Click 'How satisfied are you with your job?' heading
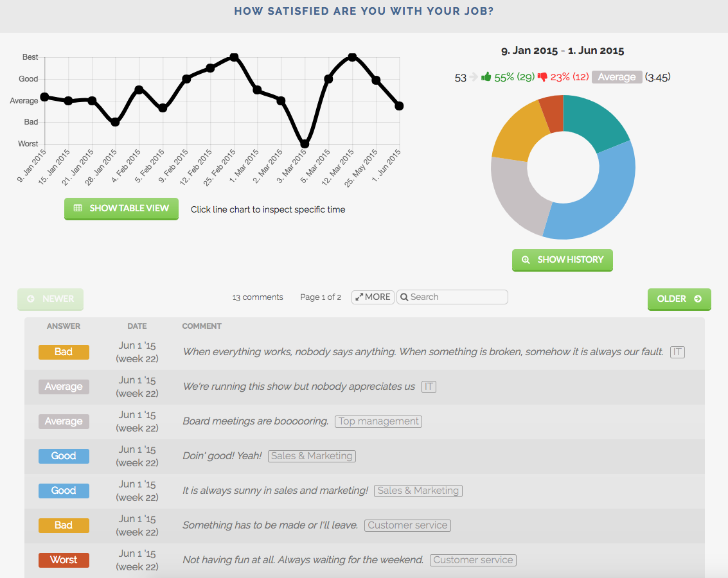Image resolution: width=728 pixels, height=578 pixels. coord(364,11)
